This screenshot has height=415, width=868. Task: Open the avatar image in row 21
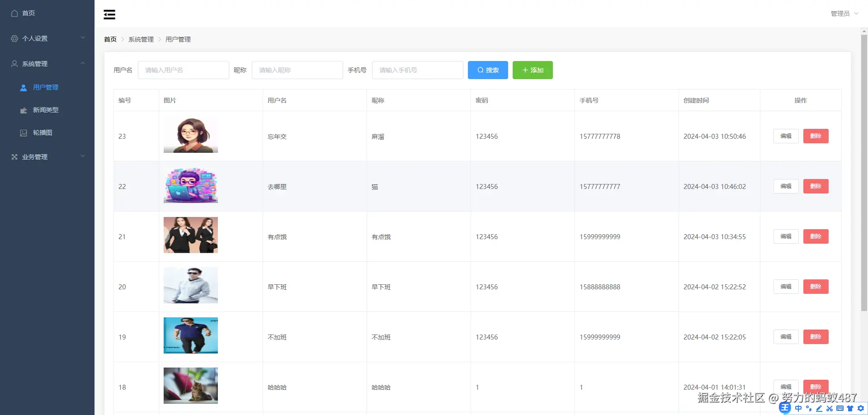point(191,235)
